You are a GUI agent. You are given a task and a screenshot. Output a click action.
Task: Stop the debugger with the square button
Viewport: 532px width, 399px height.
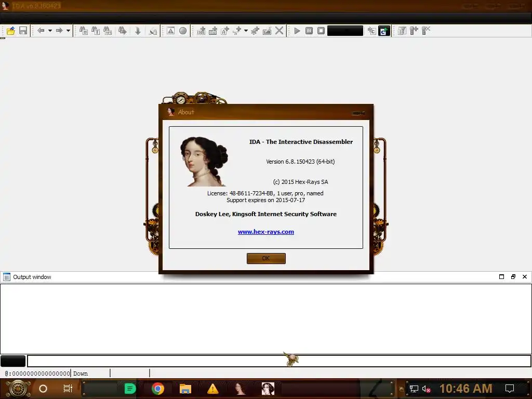[x=321, y=31]
